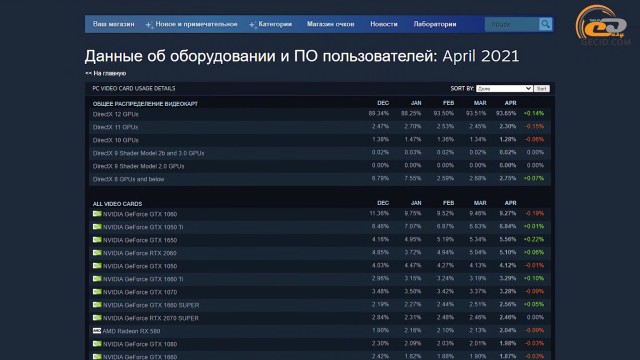Click NVIDIA GeForce RTX 2070 SUPER name
The image size is (640, 360).
151,318
